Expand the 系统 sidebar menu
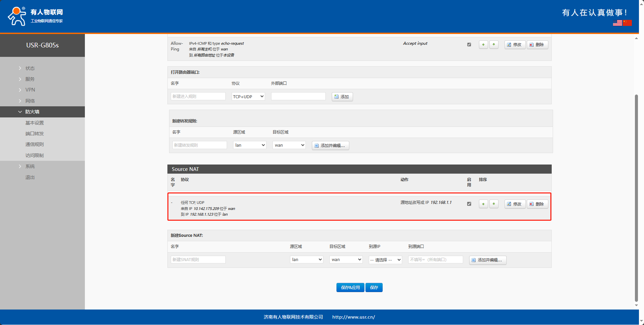 coord(30,167)
